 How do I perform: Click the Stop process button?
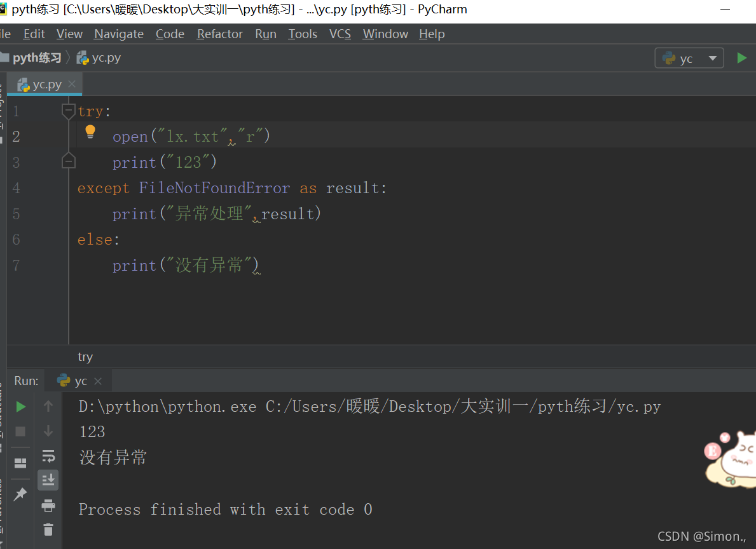[x=20, y=431]
